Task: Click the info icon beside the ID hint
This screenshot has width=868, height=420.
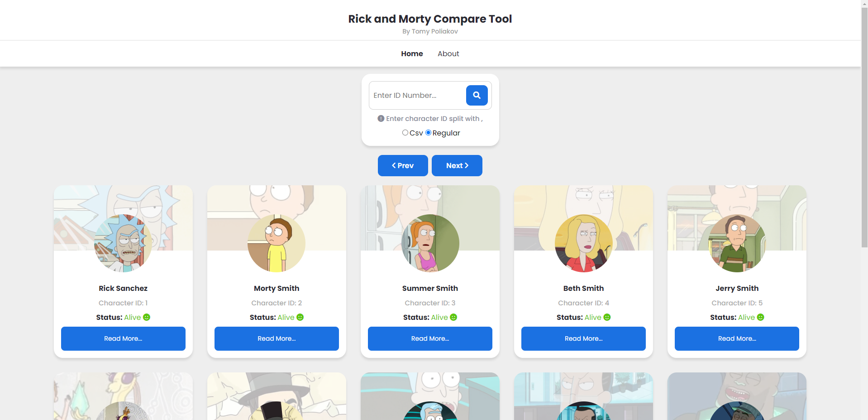Action: pyautogui.click(x=381, y=118)
